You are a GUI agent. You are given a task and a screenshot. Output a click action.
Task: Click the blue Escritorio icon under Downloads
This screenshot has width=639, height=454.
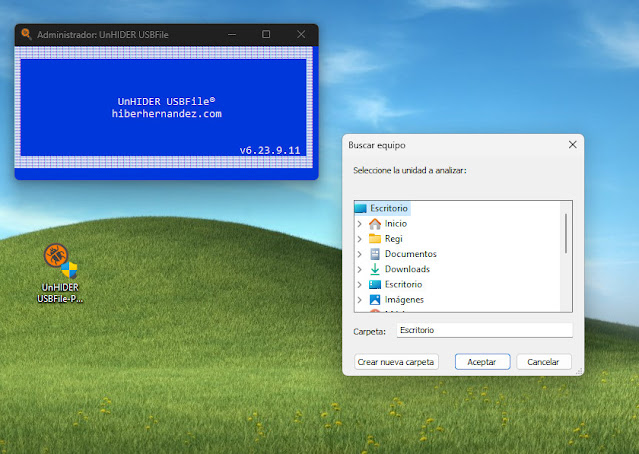pyautogui.click(x=375, y=284)
